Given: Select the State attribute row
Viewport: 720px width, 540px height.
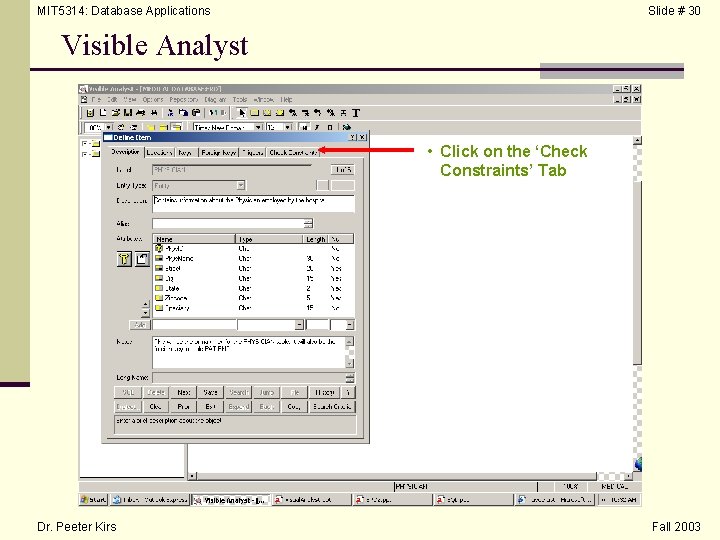Looking at the screenshot, I should pos(253,288).
